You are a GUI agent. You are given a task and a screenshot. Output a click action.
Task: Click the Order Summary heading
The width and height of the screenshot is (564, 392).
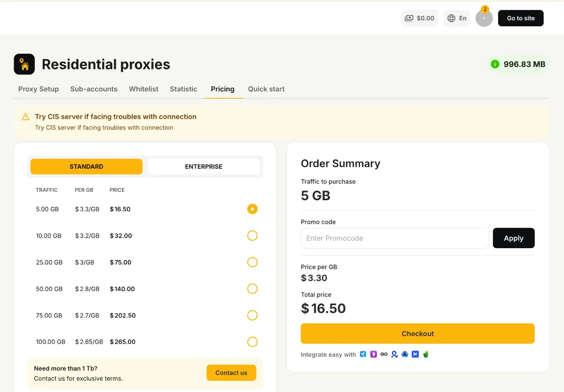click(x=340, y=164)
